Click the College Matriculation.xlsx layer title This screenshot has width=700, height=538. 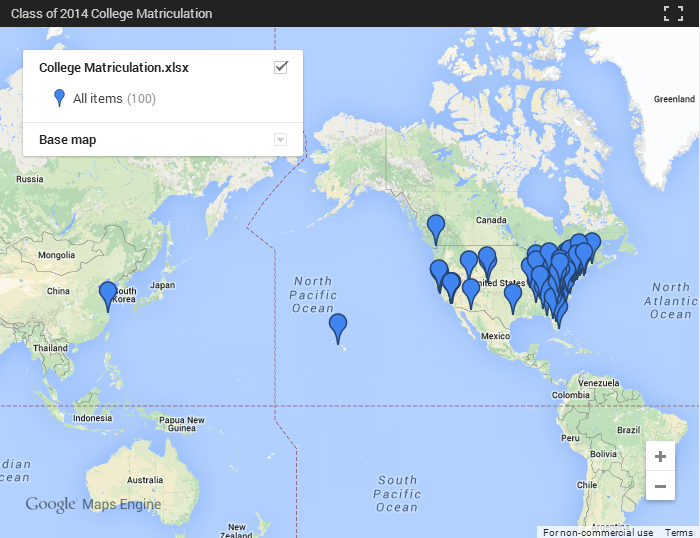[x=114, y=67]
